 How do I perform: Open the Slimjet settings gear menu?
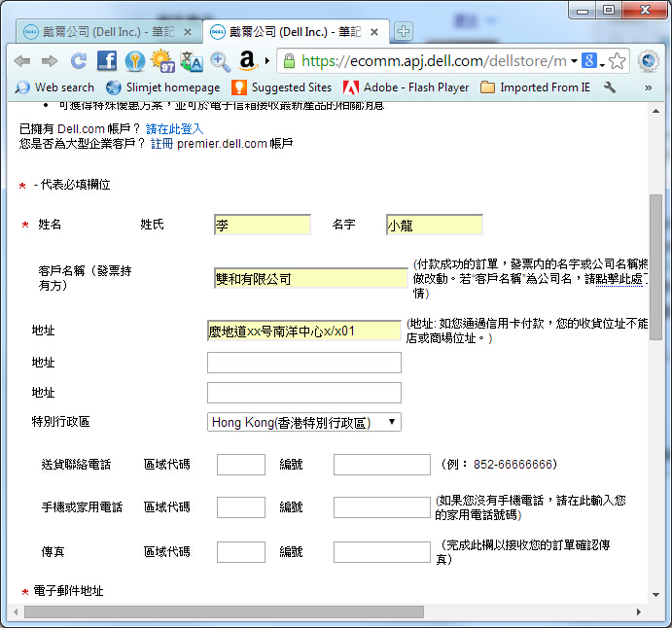[648, 61]
